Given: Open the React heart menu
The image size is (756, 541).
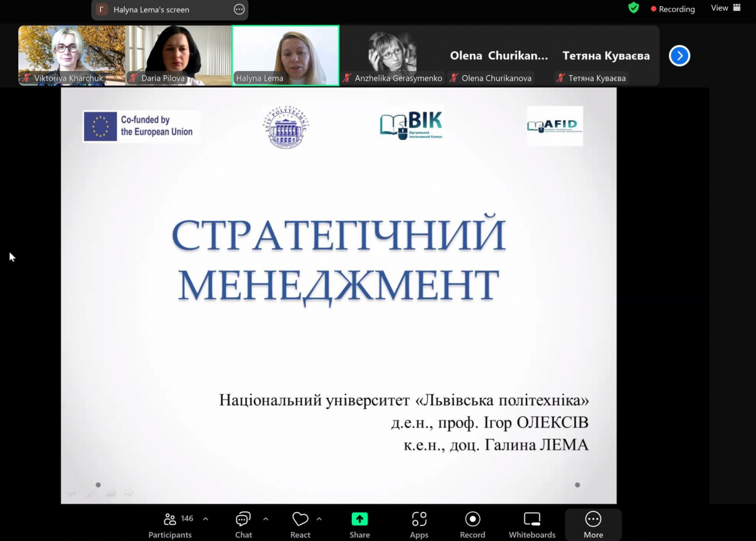Looking at the screenshot, I should pyautogui.click(x=300, y=525).
